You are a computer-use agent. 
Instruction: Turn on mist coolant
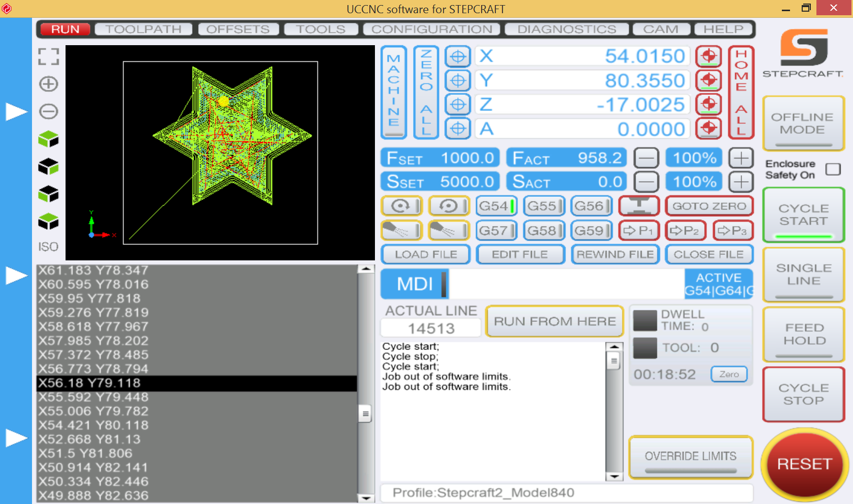coord(402,230)
